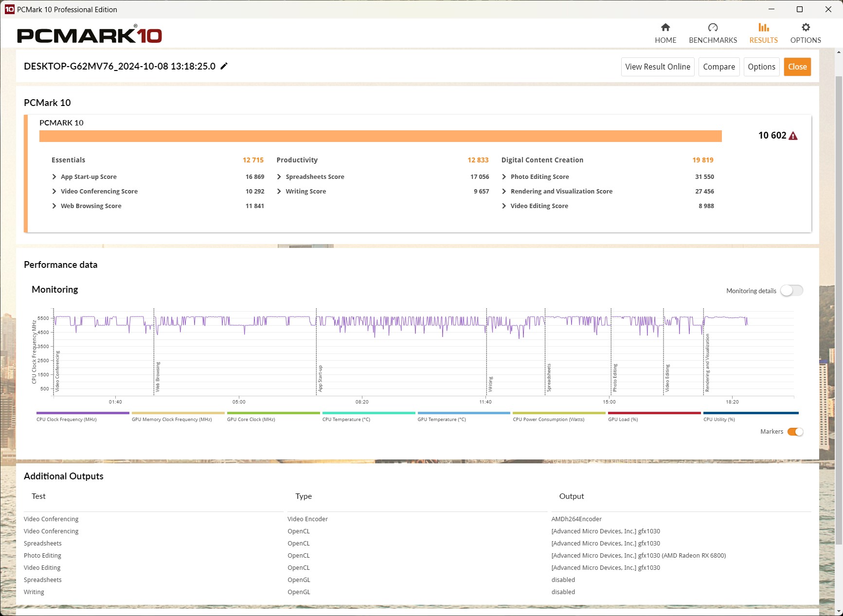Select the CPU Utility legend swatch
The width and height of the screenshot is (843, 616).
[751, 413]
